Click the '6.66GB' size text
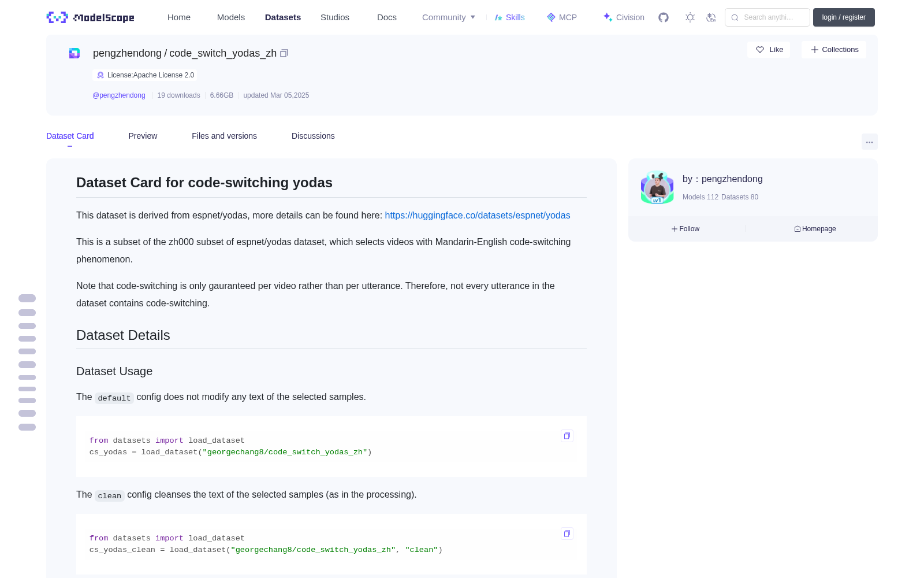This screenshot has width=924, height=578. (x=222, y=95)
